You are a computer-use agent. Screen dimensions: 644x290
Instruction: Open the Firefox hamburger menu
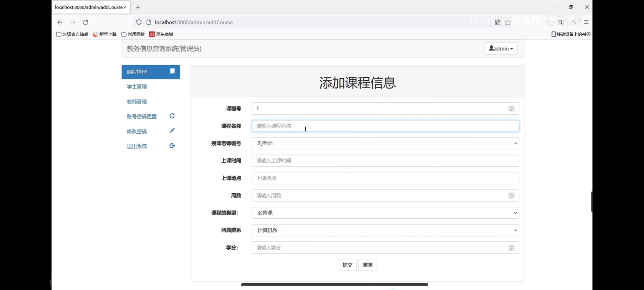[x=586, y=22]
